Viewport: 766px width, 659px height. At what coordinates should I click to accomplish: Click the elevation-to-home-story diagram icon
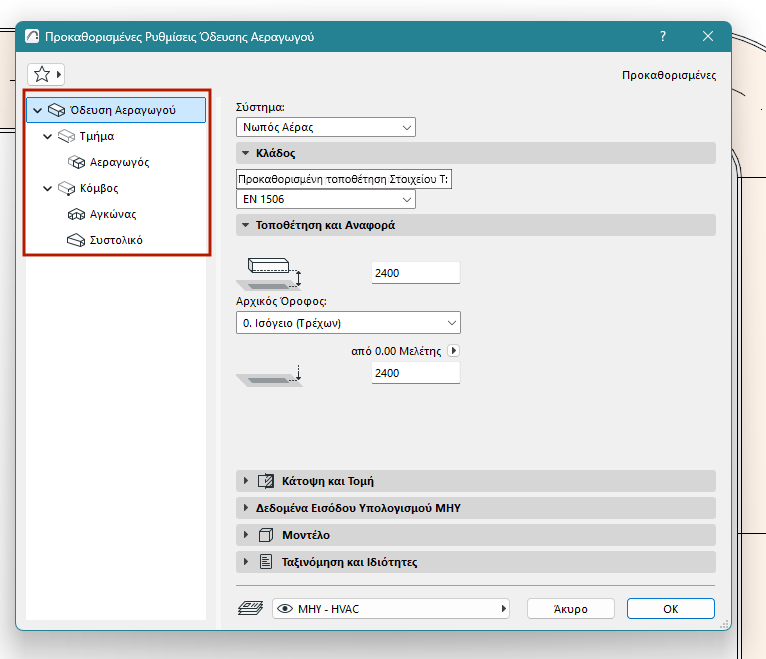(x=270, y=274)
